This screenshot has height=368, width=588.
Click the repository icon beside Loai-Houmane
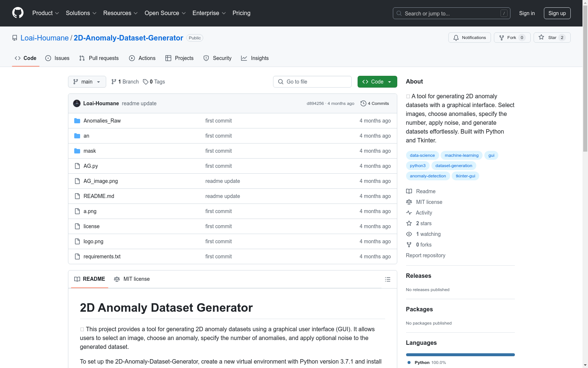[x=15, y=38]
